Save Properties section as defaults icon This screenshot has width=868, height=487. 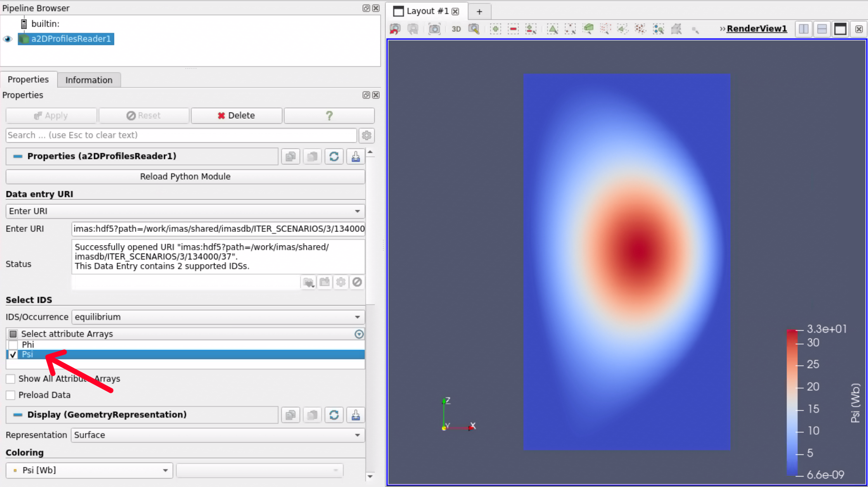tap(356, 156)
